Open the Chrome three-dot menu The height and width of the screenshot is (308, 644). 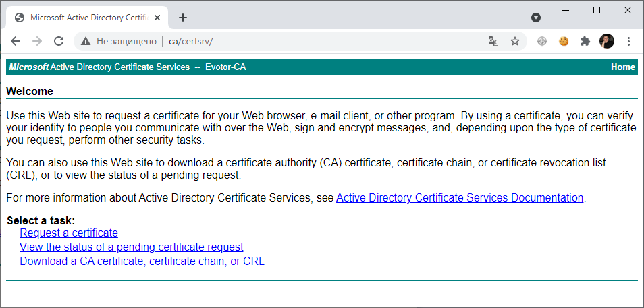[628, 41]
